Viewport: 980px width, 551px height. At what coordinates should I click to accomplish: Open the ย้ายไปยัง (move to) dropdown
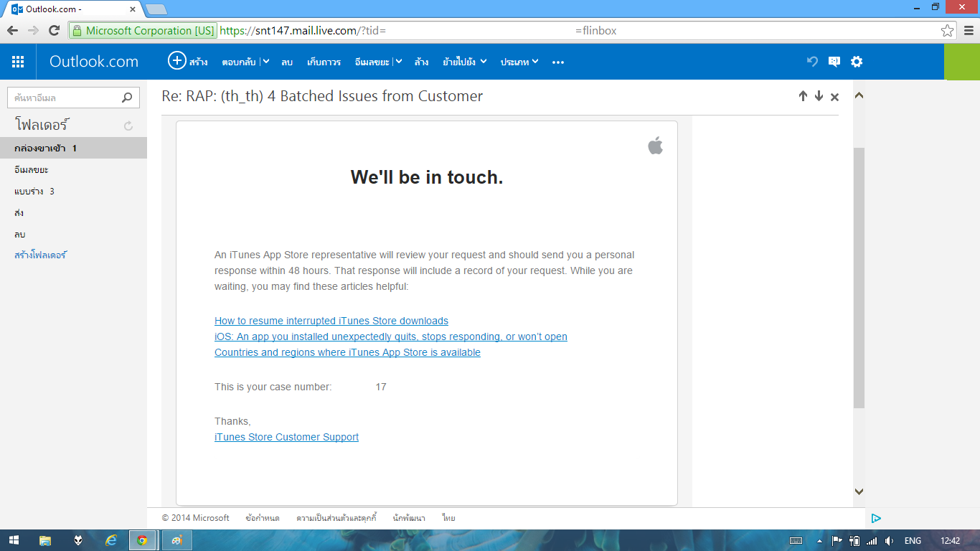tap(464, 62)
